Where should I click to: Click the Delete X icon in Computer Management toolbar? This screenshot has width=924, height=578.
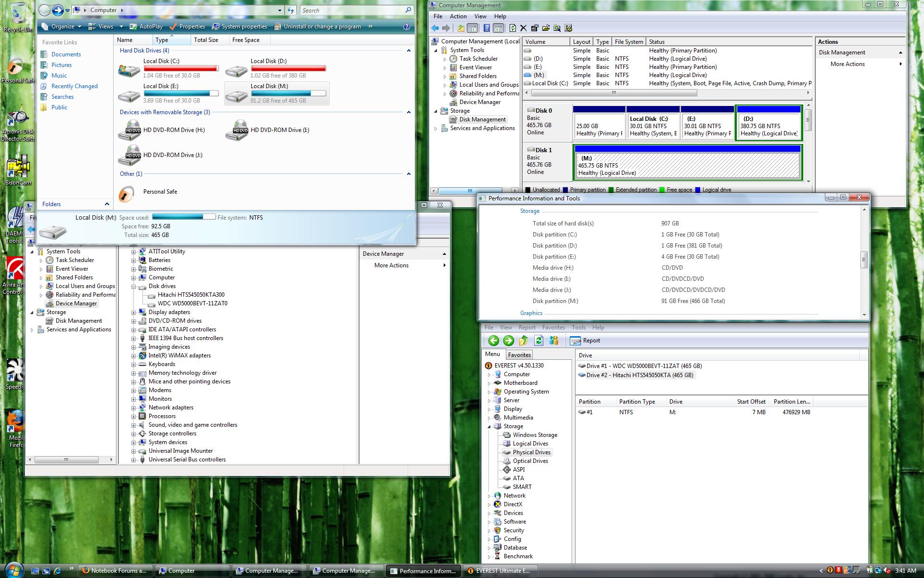point(524,28)
